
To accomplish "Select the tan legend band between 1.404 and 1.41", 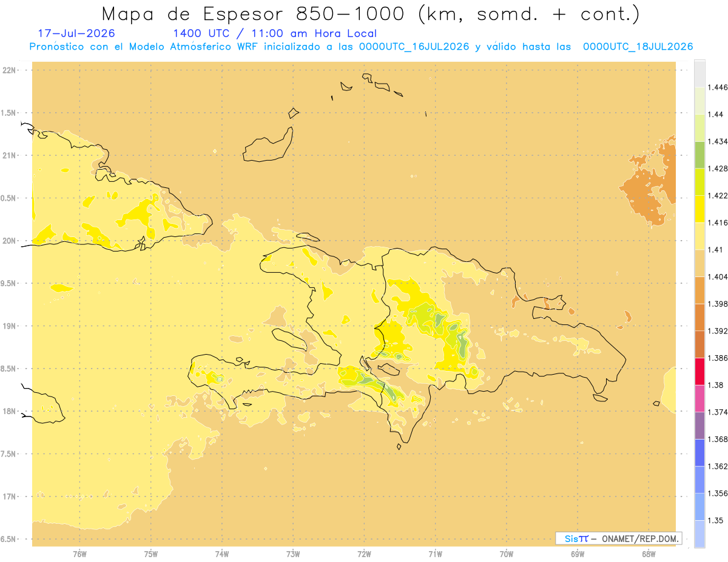I will (x=699, y=263).
